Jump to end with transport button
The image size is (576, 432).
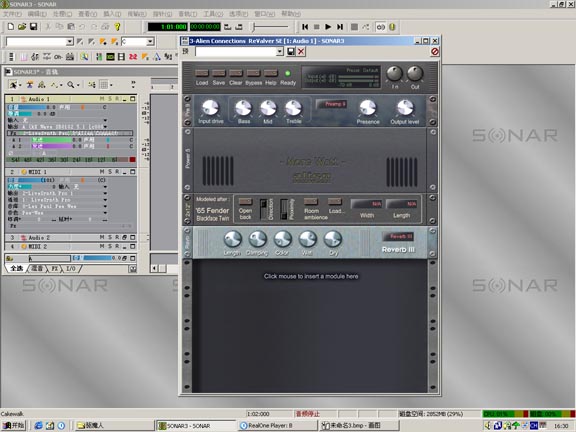click(340, 27)
